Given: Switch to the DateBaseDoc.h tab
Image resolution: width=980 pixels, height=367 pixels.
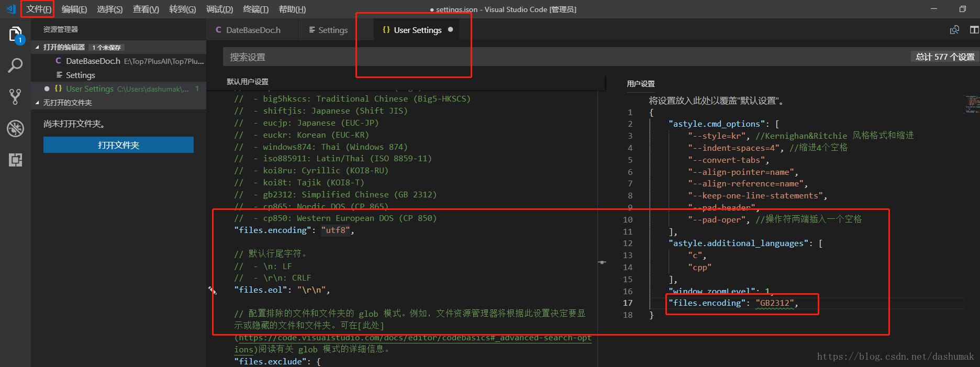Looking at the screenshot, I should coord(252,30).
